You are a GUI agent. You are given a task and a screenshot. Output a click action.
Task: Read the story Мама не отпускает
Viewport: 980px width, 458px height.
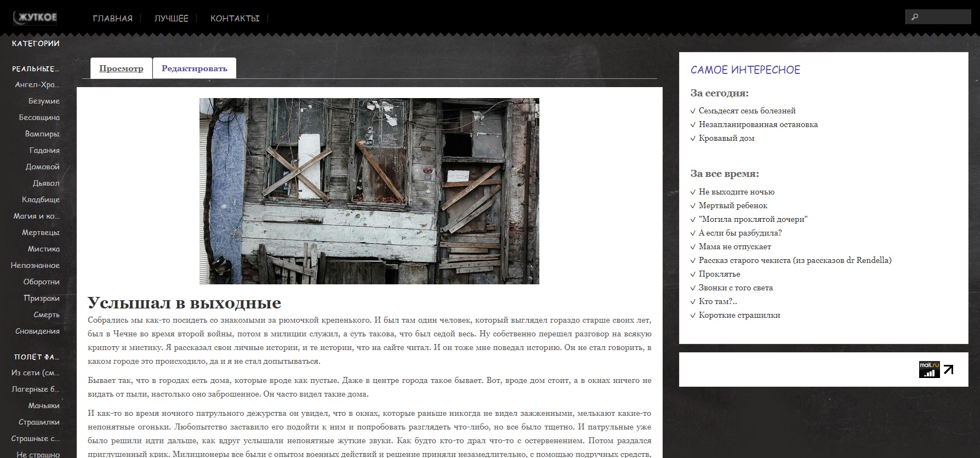coord(734,247)
